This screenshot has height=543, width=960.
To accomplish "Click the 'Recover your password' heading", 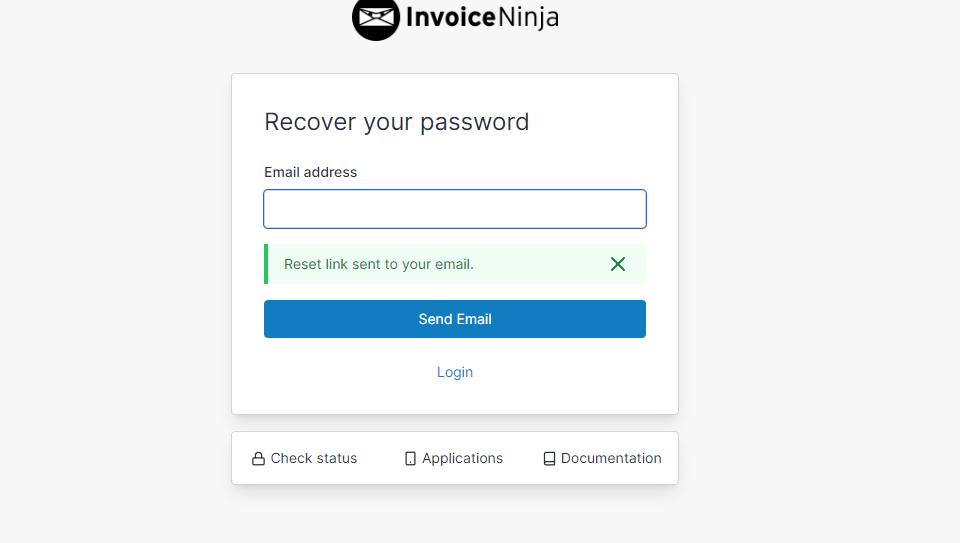I will pos(396,122).
